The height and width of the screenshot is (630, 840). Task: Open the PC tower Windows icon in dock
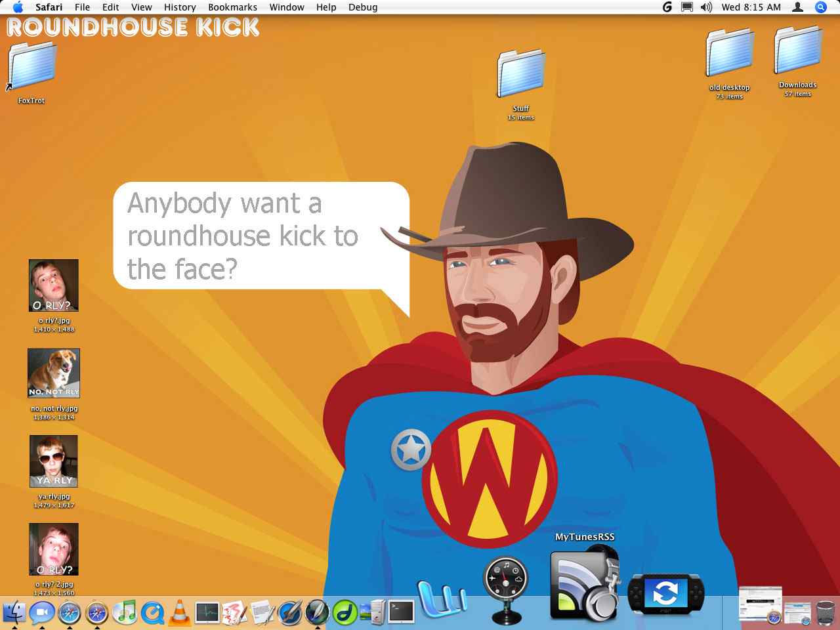(x=372, y=612)
